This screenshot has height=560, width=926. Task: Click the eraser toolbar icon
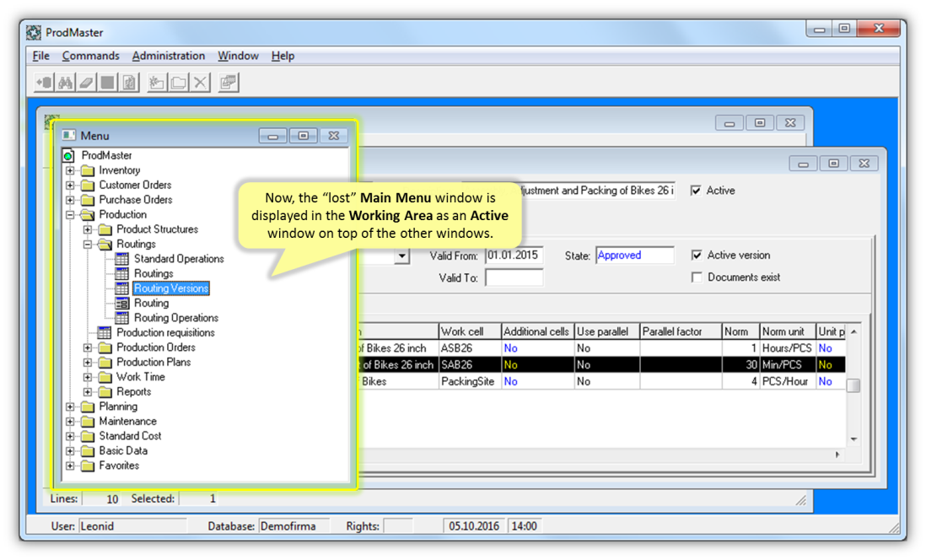click(x=86, y=83)
